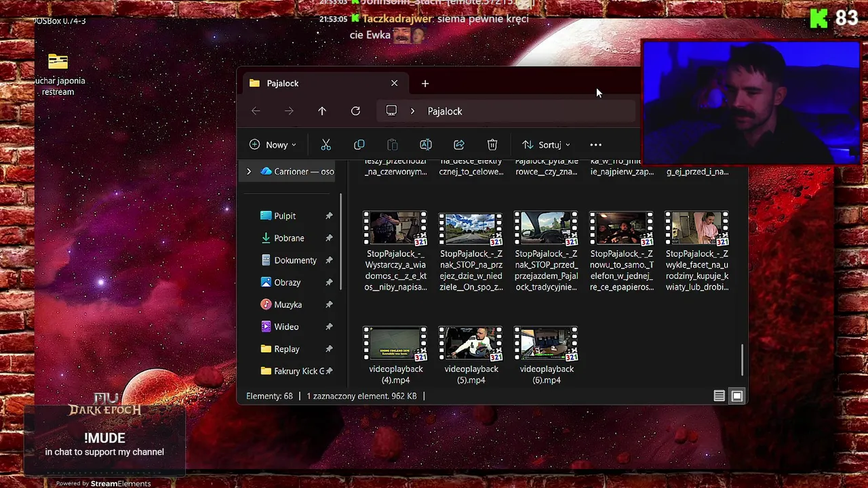Unpin Muzyka using its pin icon
Image resolution: width=868 pixels, height=488 pixels.
(329, 304)
